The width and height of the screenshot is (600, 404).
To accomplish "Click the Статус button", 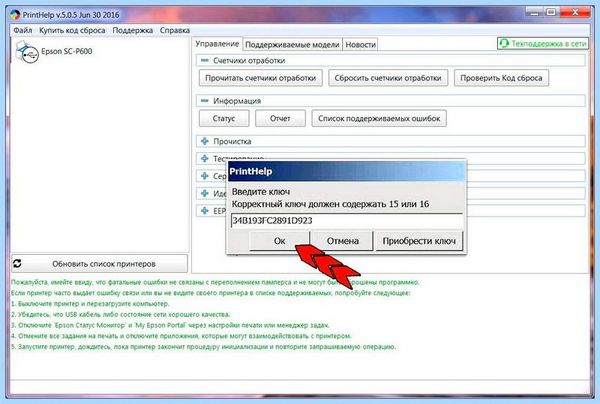I will pyautogui.click(x=224, y=119).
